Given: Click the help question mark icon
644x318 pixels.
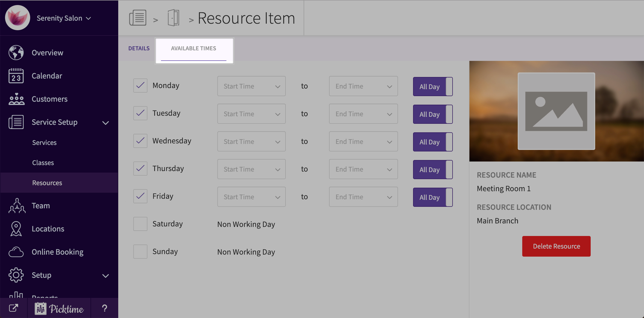Looking at the screenshot, I should coord(104,308).
